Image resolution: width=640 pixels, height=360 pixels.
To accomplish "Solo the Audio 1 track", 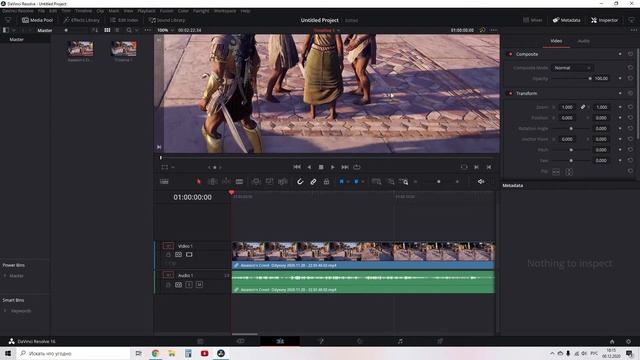I will click(189, 284).
